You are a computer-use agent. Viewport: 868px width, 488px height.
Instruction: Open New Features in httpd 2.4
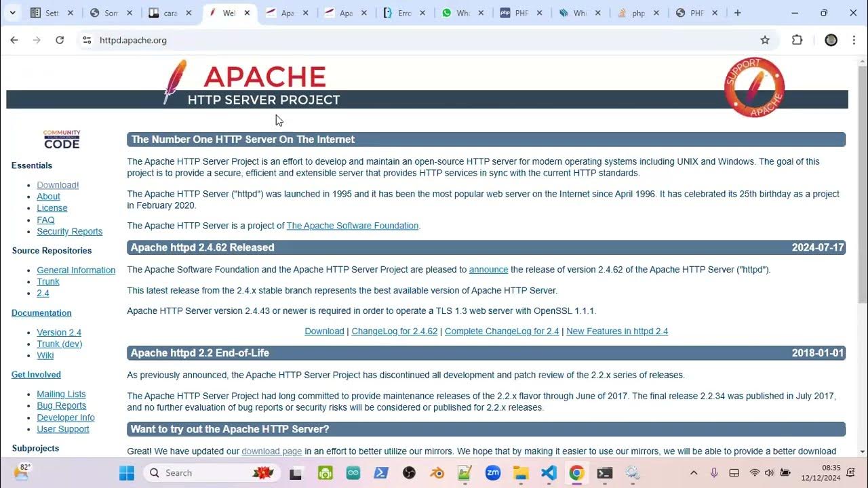tap(617, 331)
